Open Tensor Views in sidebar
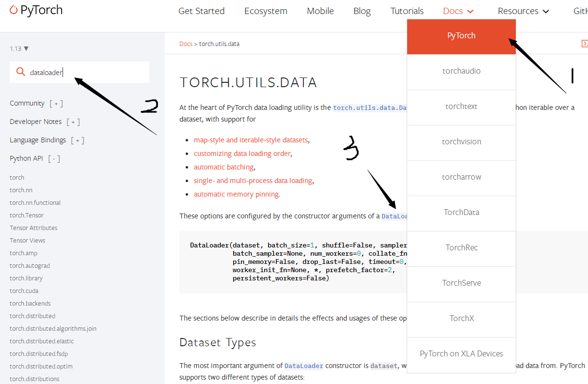The height and width of the screenshot is (384, 588). click(28, 241)
